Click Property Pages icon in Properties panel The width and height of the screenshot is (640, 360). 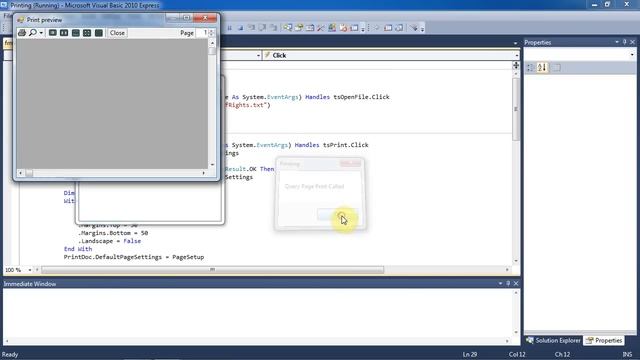coord(556,68)
